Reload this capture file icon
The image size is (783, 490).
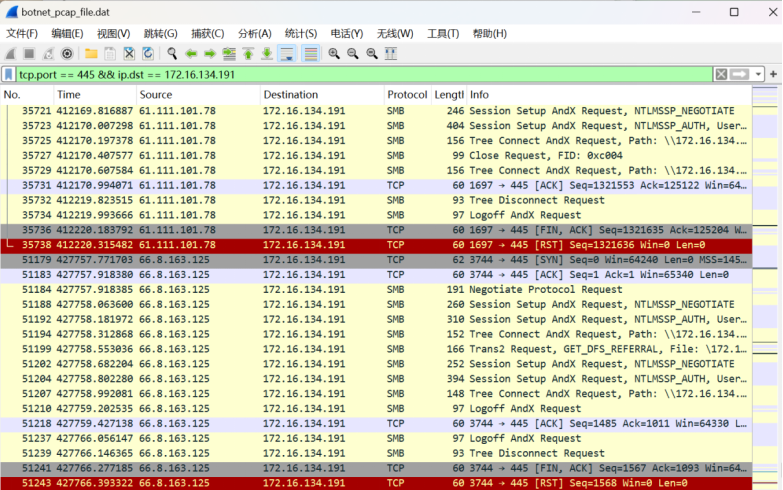point(148,53)
